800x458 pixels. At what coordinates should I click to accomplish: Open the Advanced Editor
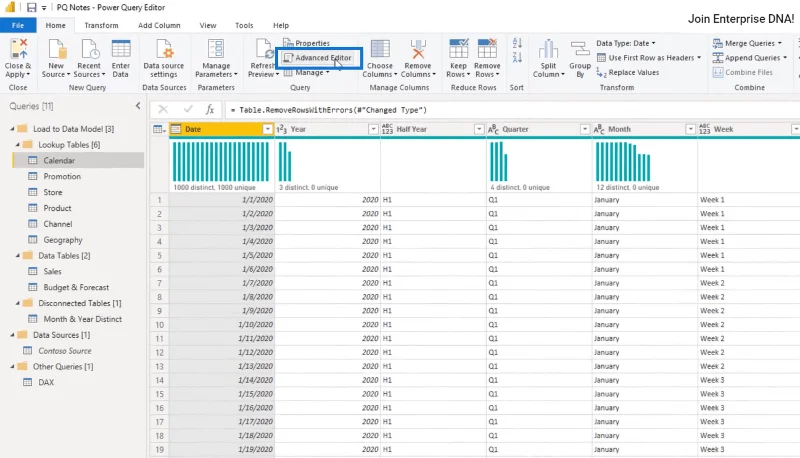(x=318, y=58)
